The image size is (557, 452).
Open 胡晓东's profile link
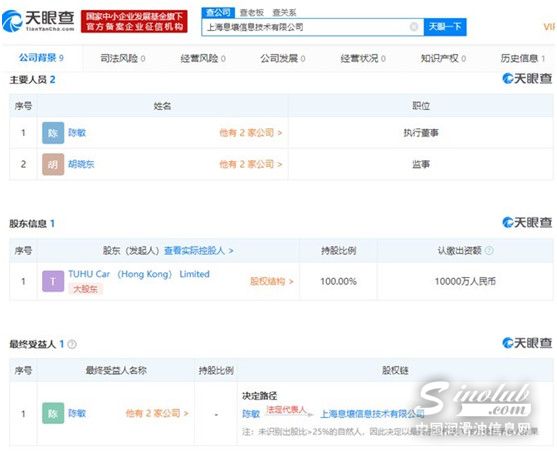pos(81,164)
